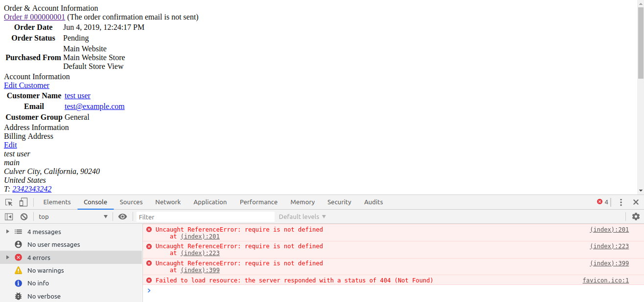Image resolution: width=644 pixels, height=302 pixels.
Task: Click the Failed to load resource 404 message
Action: 294,280
